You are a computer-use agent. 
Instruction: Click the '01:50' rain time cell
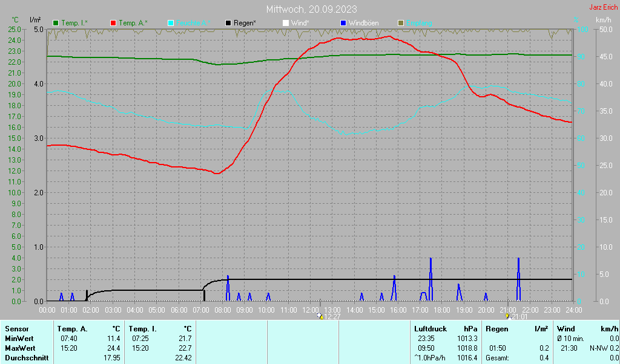498,349
